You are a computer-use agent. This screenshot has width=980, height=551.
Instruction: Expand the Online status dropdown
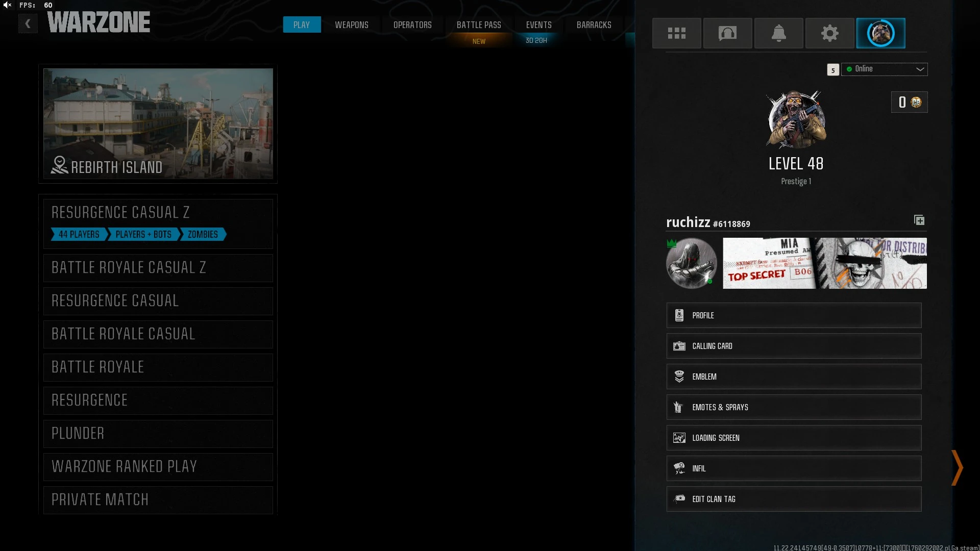coord(884,69)
